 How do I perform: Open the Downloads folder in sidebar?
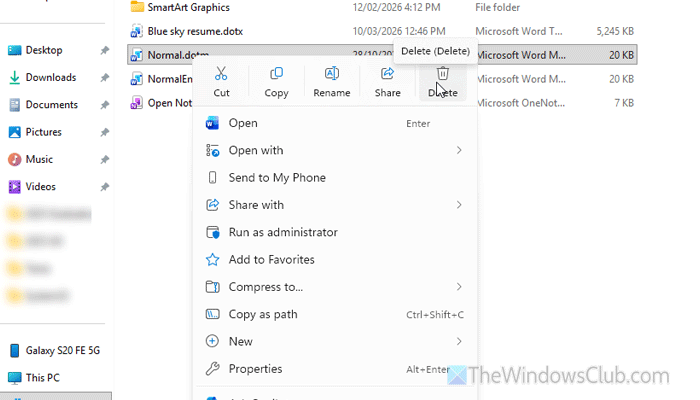[51, 78]
